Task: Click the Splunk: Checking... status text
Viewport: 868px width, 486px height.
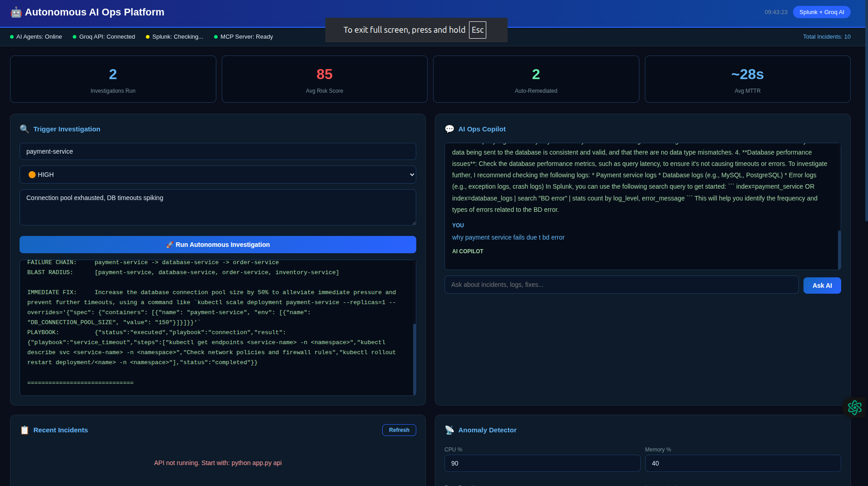Action: pyautogui.click(x=178, y=37)
